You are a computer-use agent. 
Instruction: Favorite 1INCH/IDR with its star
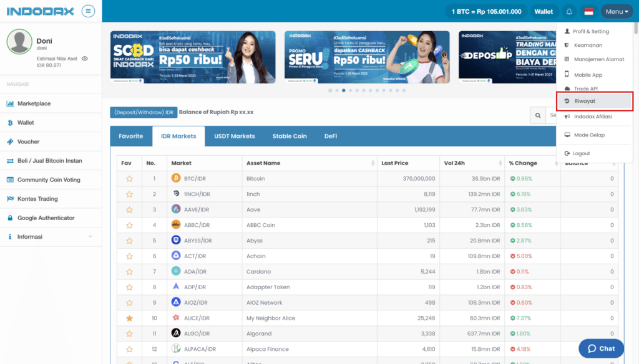[129, 194]
